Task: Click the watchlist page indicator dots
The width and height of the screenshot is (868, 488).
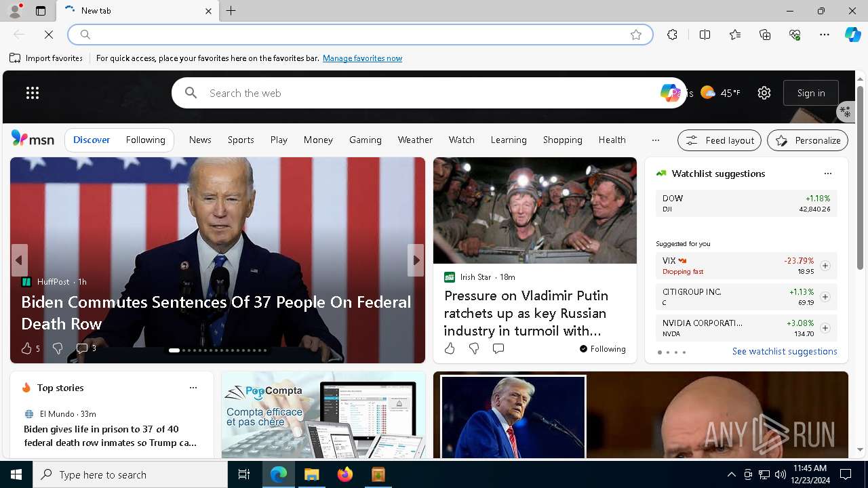Action: 671,352
